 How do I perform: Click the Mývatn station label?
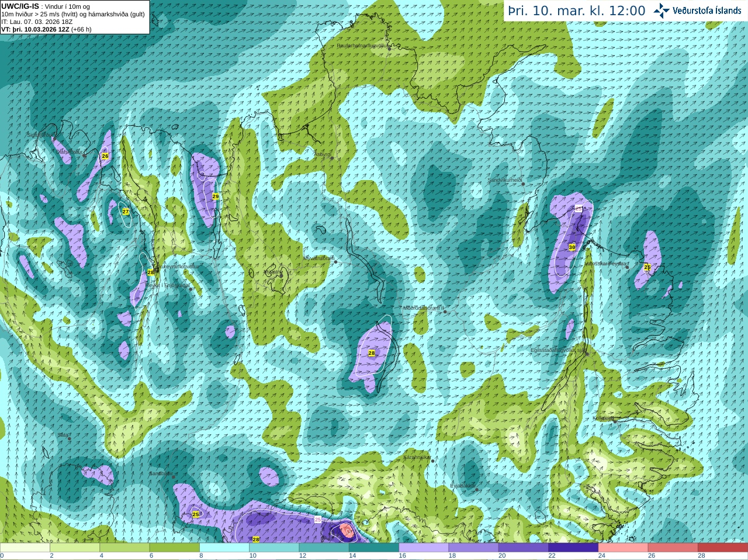click(272, 272)
